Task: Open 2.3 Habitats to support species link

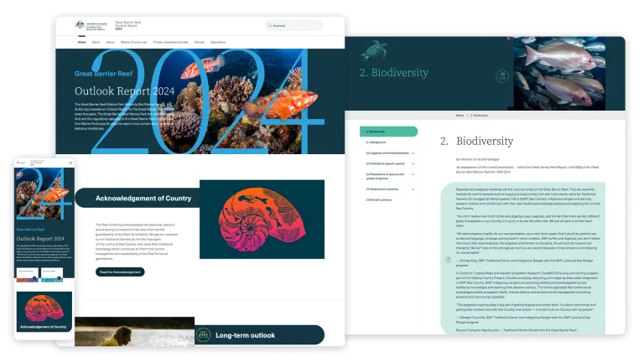Action: pos(385,163)
